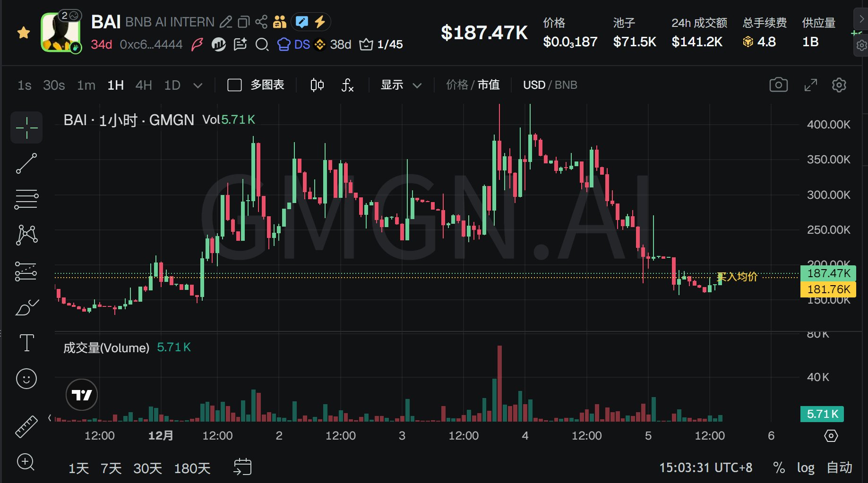This screenshot has width=868, height=483.
Task: Switch to the 1m timeframe
Action: 86,85
